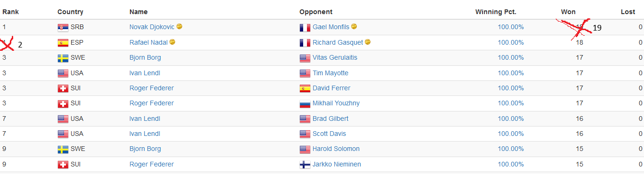The image size is (644, 174).
Task: Click the tennis ball icon beside Richard Gasquet
Action: pos(368,42)
